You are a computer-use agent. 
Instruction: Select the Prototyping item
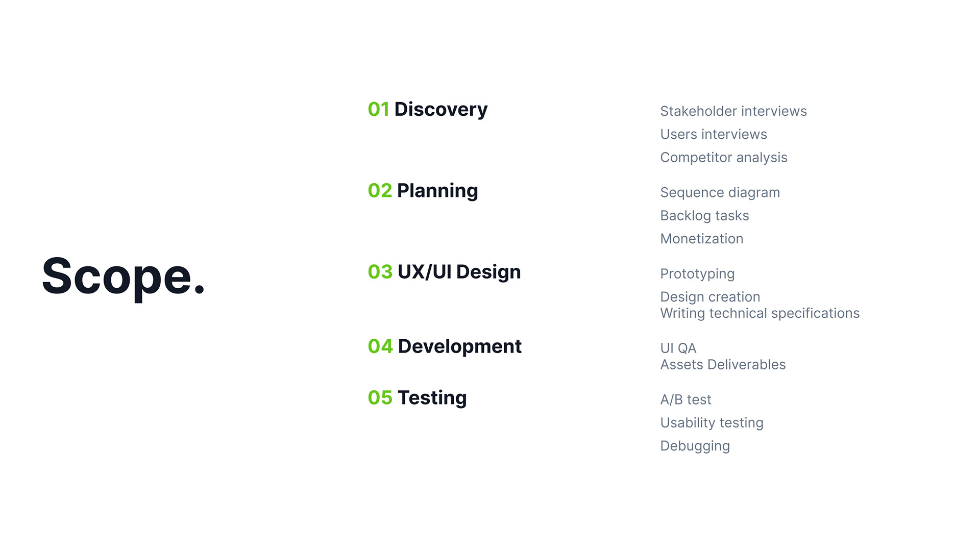pyautogui.click(x=697, y=273)
